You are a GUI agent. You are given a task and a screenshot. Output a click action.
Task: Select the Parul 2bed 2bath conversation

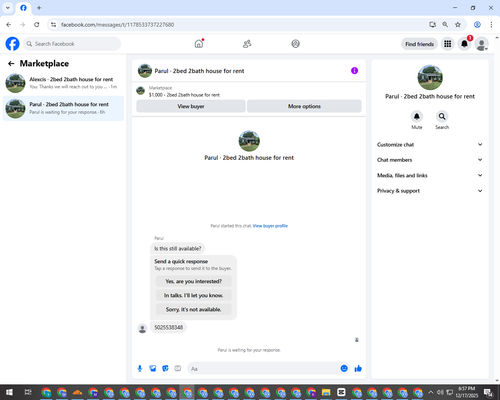(63, 108)
